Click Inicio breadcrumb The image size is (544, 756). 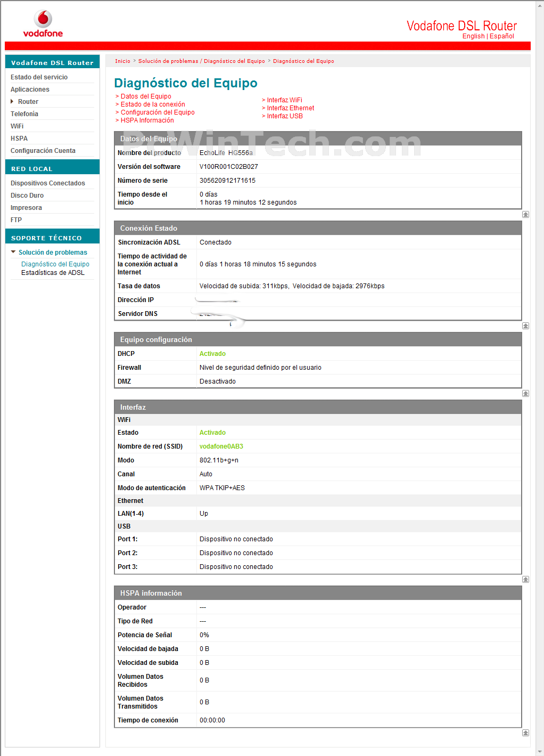point(122,61)
